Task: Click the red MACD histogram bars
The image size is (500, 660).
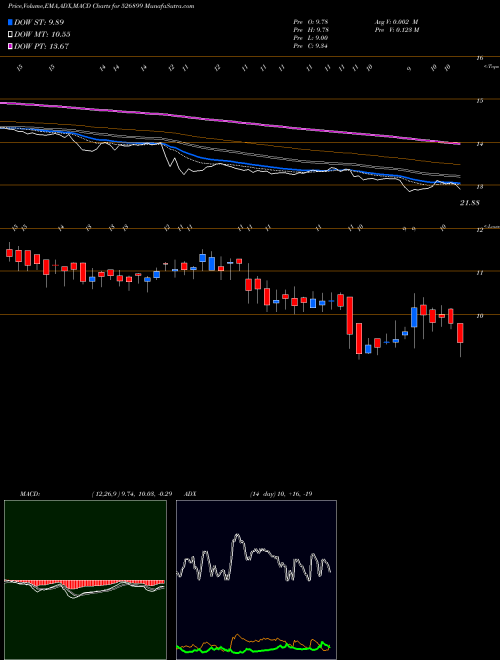Action: 84,584
